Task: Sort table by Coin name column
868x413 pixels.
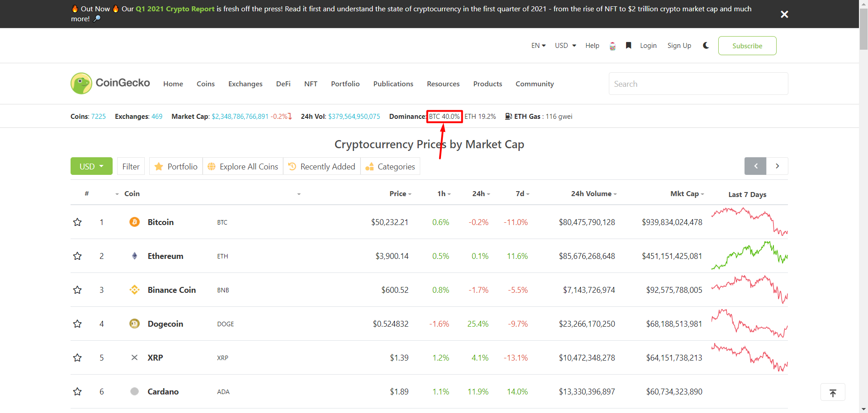Action: 132,193
